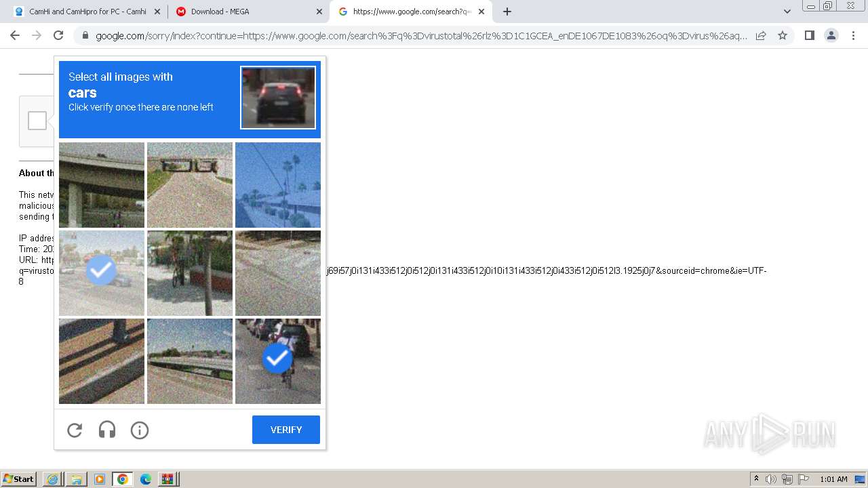868x488 pixels.
Task: Deselect the checked cyclist and cars tile
Action: click(x=278, y=361)
